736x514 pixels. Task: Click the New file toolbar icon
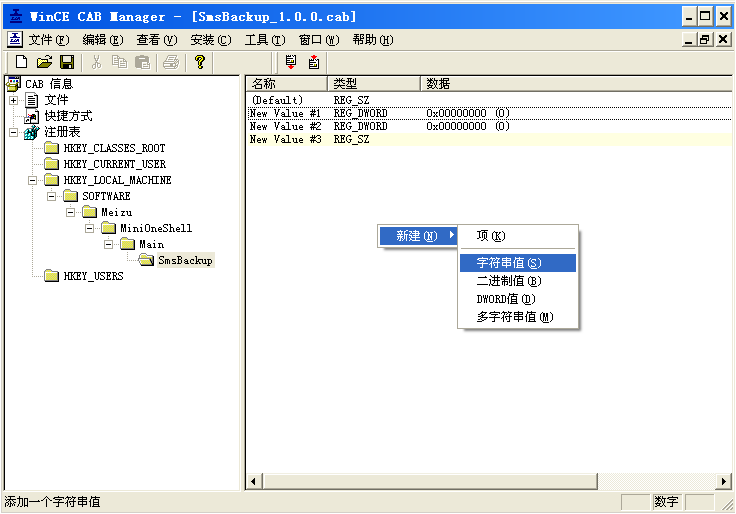coord(22,62)
